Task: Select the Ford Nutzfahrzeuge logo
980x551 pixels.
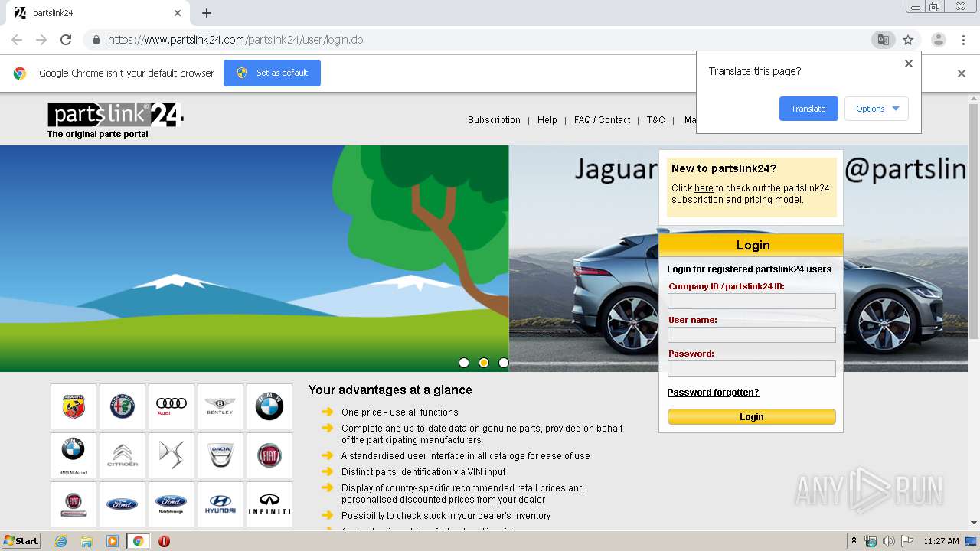Action: [171, 504]
